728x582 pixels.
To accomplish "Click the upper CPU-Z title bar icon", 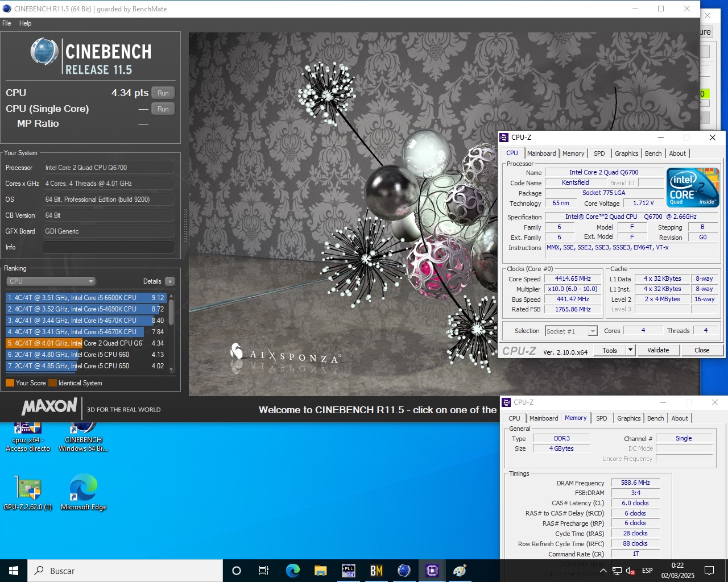I will [504, 137].
